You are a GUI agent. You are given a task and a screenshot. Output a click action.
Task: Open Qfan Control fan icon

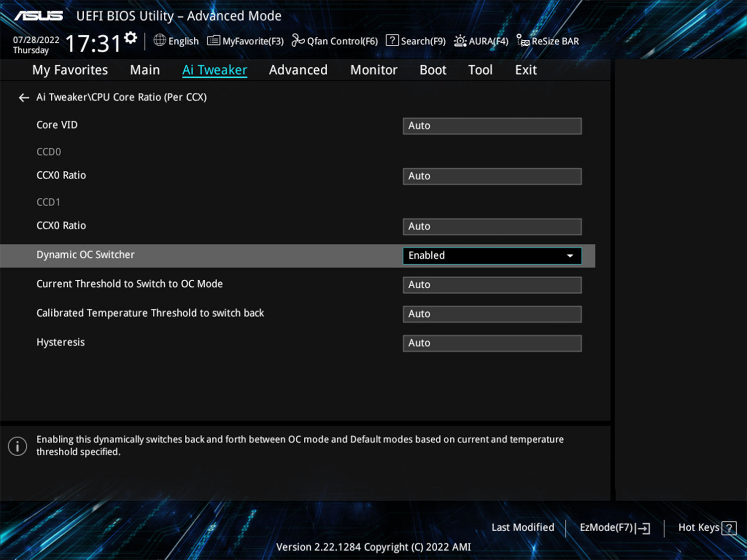pos(298,40)
